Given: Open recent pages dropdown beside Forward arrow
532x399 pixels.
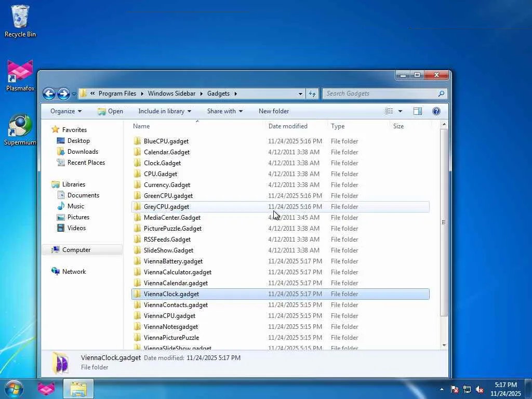Looking at the screenshot, I should 74,94.
